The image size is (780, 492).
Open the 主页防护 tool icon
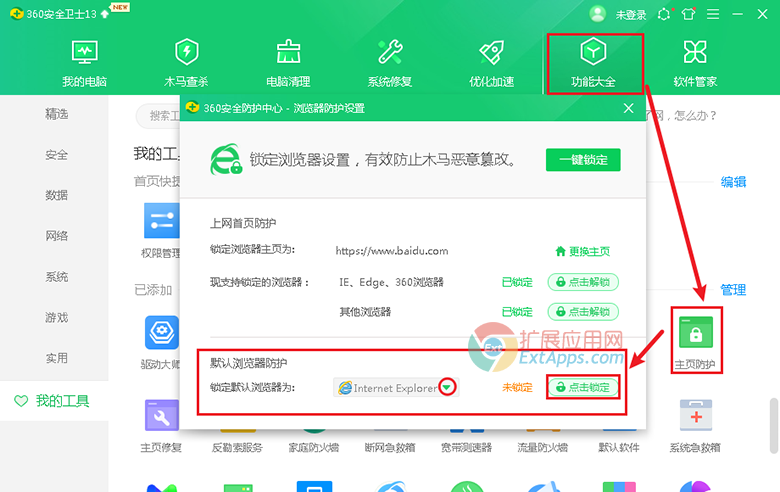[696, 332]
